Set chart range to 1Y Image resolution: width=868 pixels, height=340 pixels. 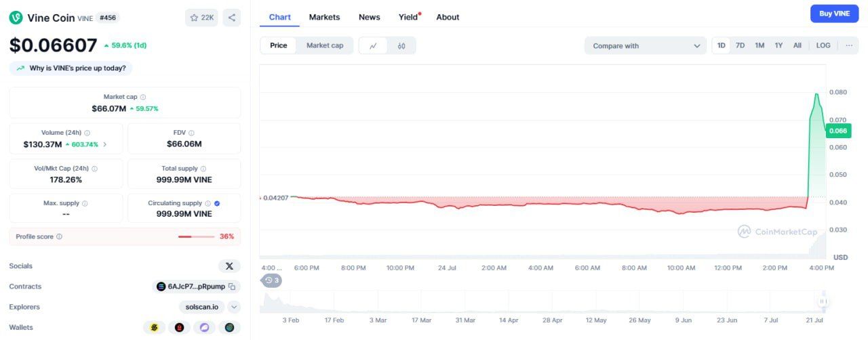(779, 45)
